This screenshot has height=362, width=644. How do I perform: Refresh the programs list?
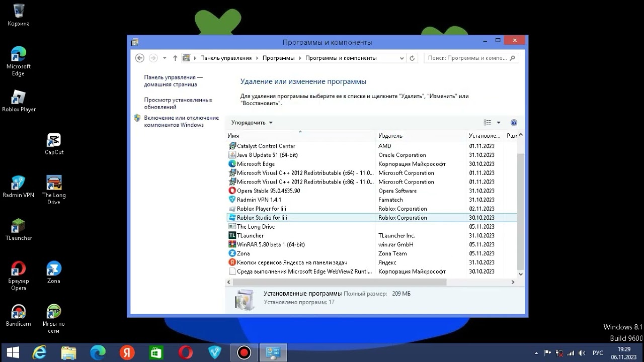click(x=412, y=58)
